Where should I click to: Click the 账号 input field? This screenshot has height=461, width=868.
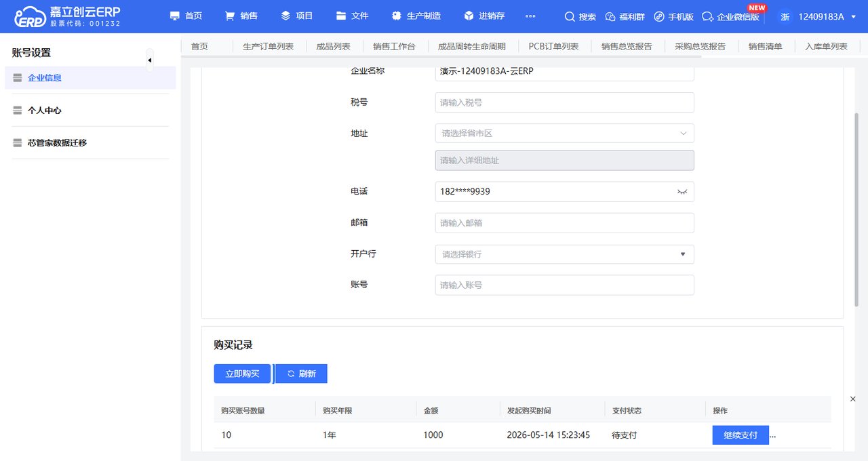coord(564,285)
